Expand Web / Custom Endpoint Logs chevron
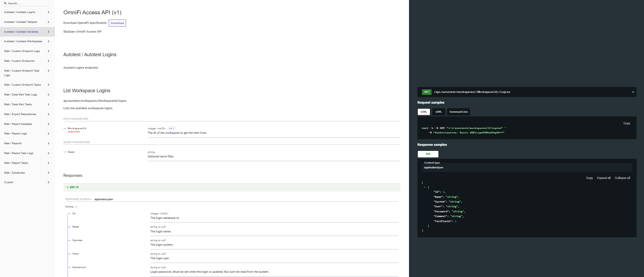 point(49,51)
